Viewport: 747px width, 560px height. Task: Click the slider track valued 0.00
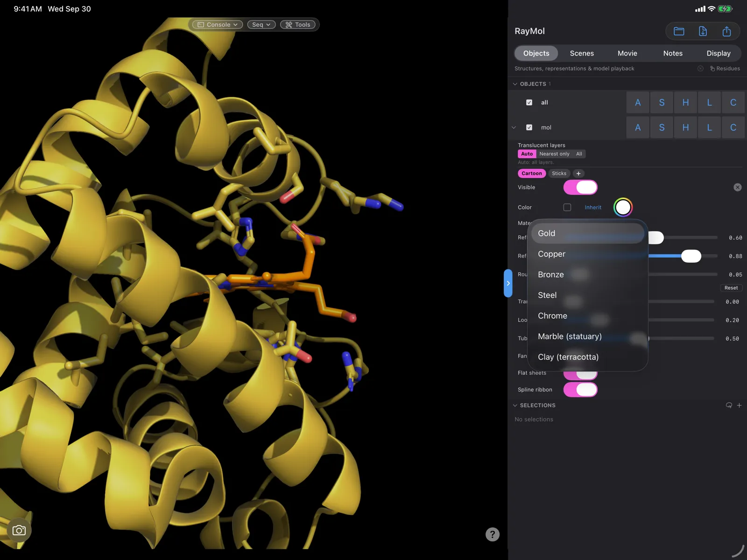point(681,301)
